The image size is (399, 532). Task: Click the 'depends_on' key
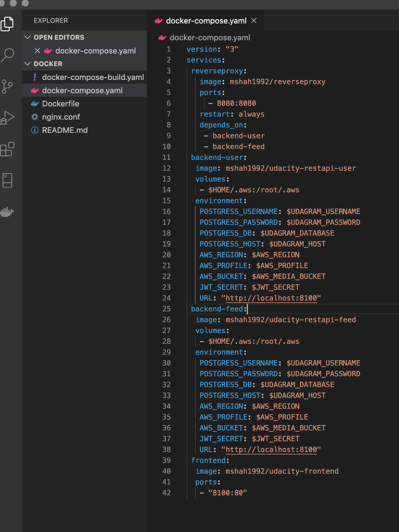coord(221,125)
